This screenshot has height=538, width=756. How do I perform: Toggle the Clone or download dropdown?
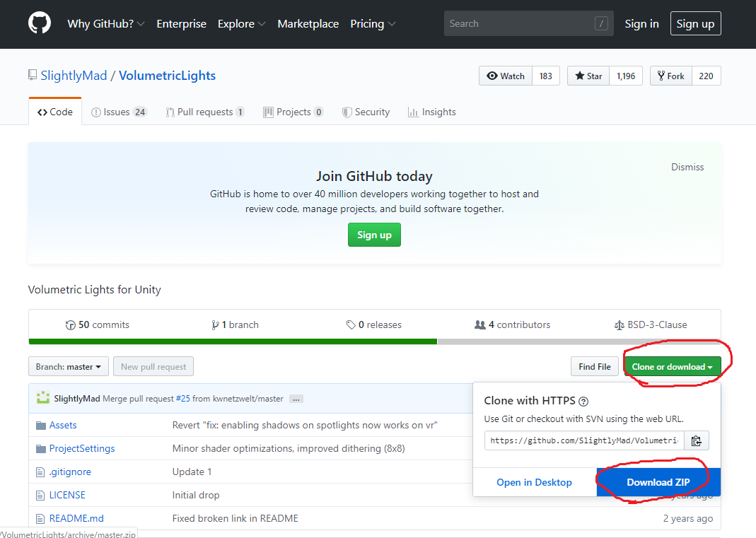(672, 366)
